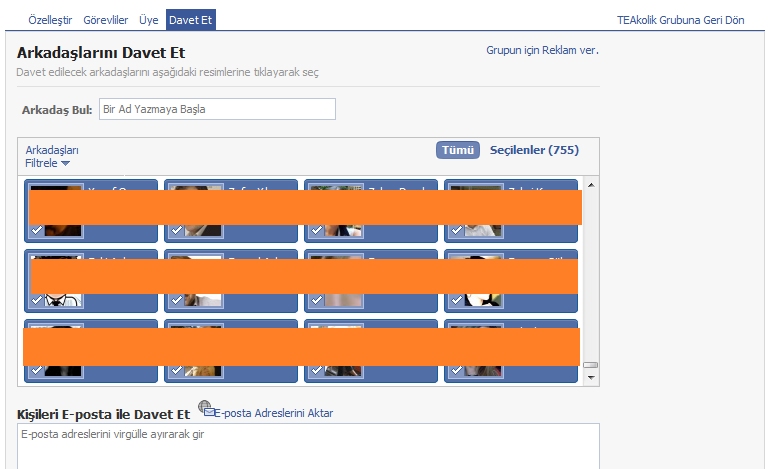Follow the Grupun için Reklam ver link
Image resolution: width=772 pixels, height=469 pixels.
pyautogui.click(x=542, y=50)
